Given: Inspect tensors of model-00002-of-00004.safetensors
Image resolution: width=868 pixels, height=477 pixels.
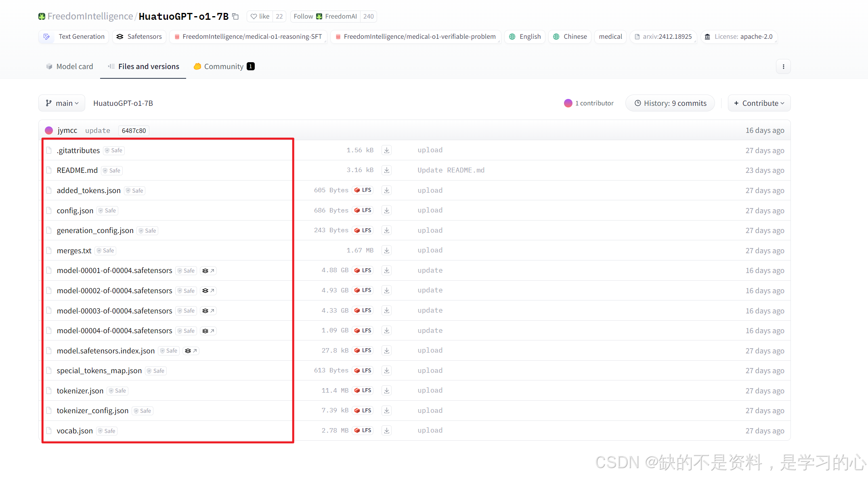Looking at the screenshot, I should click(x=208, y=291).
